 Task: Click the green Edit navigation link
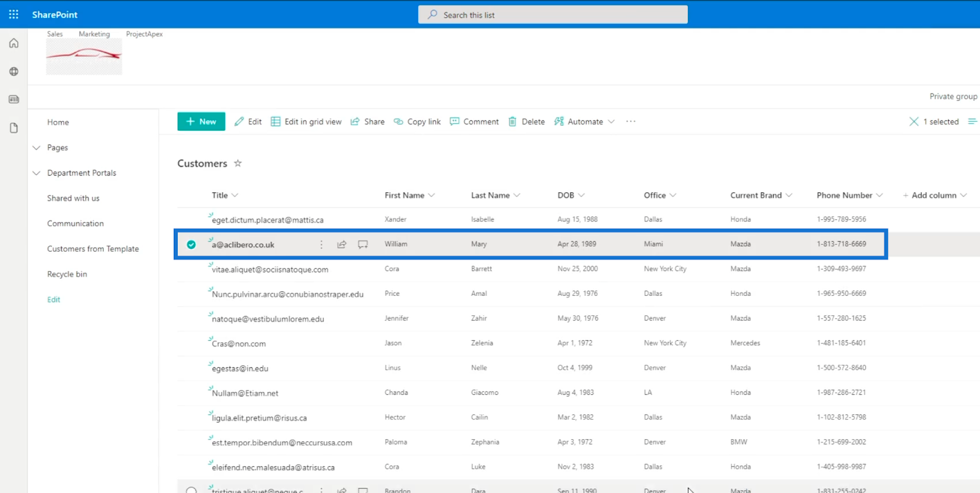[54, 300]
